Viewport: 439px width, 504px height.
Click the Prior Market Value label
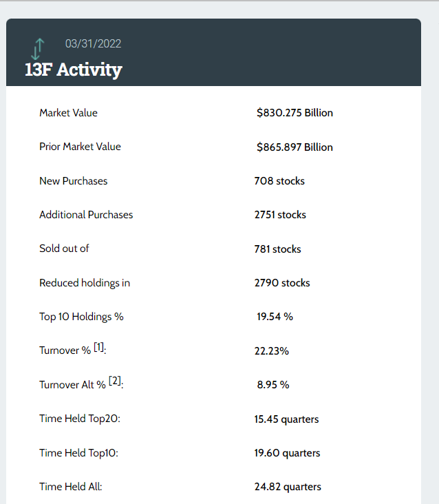click(x=80, y=147)
